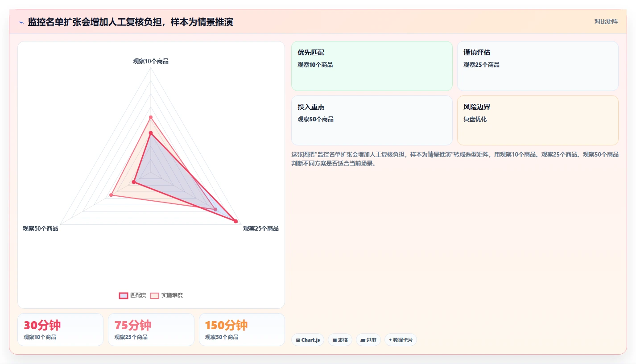Click radar axis label 观察10个商品

[151, 61]
